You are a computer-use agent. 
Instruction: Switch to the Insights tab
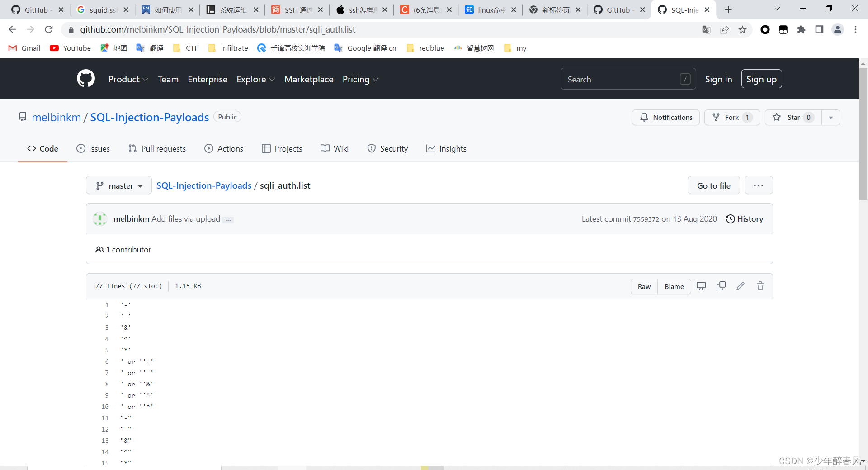click(x=446, y=148)
